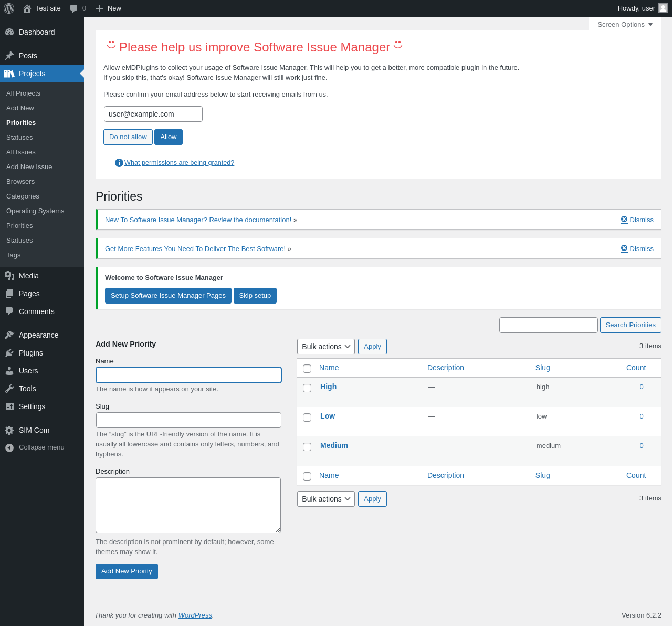Click the Posts pushpin icon
This screenshot has height=626, width=672.
[9, 56]
